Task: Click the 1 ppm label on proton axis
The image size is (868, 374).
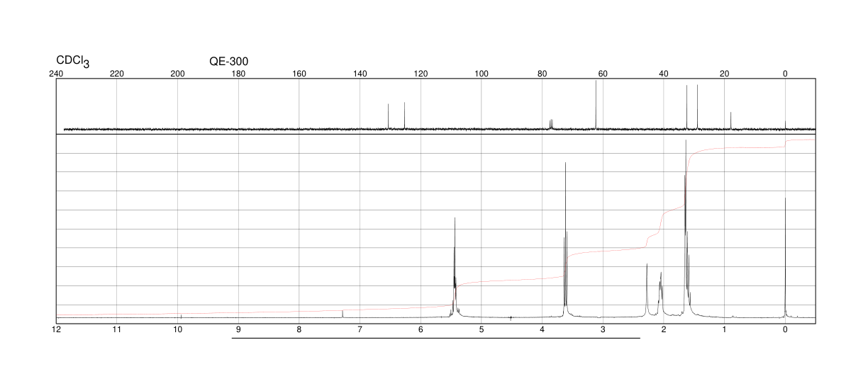Action: 725,329
